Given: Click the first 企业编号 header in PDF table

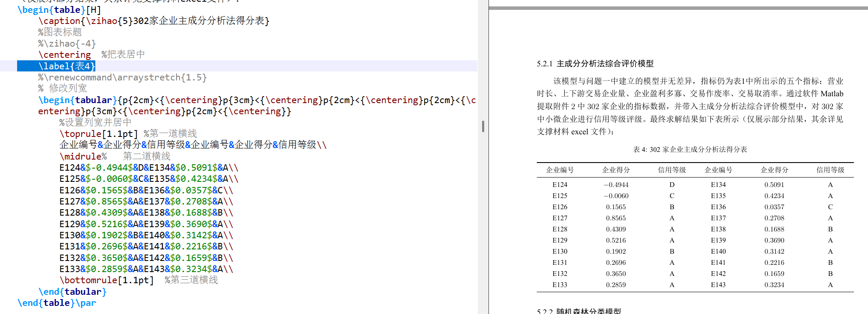Looking at the screenshot, I should click(560, 170).
